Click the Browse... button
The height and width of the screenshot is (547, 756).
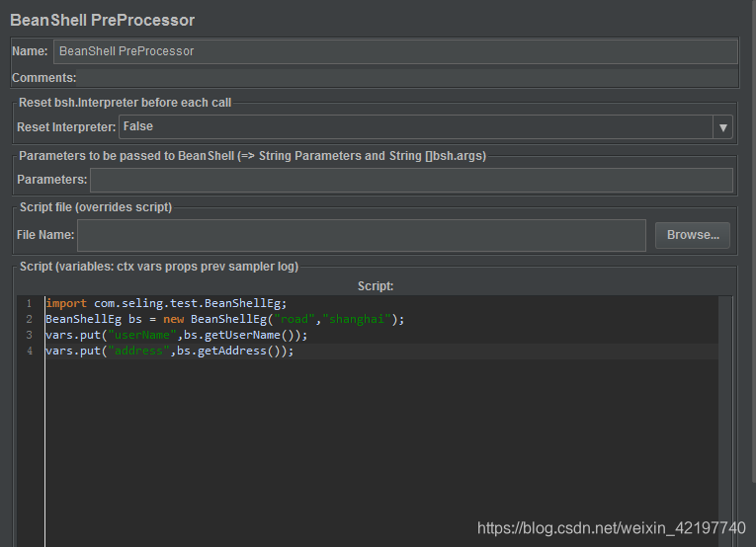tap(693, 235)
